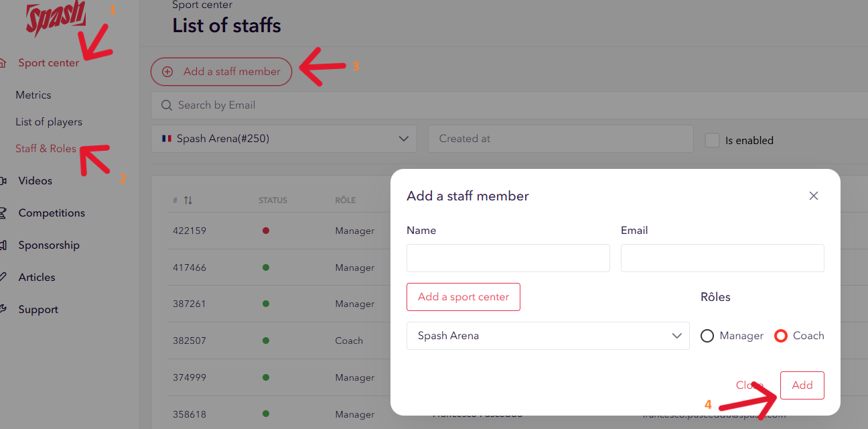868x429 pixels.
Task: Click the sort arrows icon next to #
Action: [x=188, y=200]
